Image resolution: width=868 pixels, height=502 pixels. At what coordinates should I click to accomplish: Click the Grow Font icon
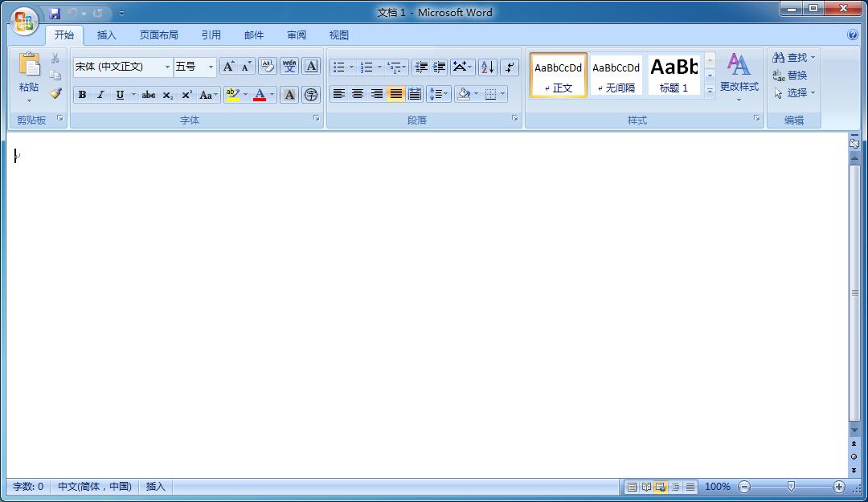point(228,67)
